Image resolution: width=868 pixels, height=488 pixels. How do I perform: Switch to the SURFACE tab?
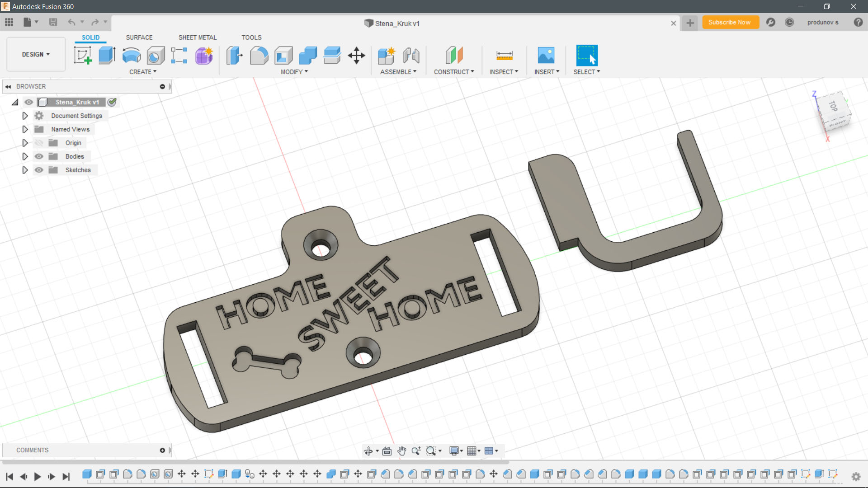click(139, 38)
